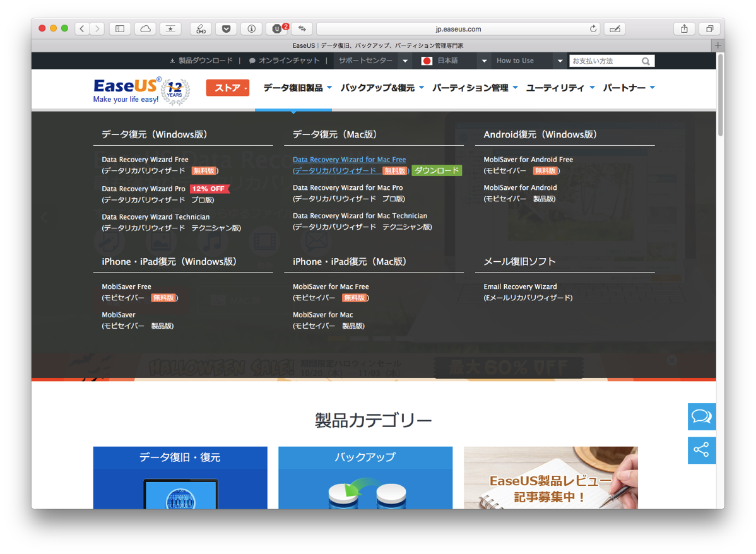Click the EaseUS logo

pos(126,90)
